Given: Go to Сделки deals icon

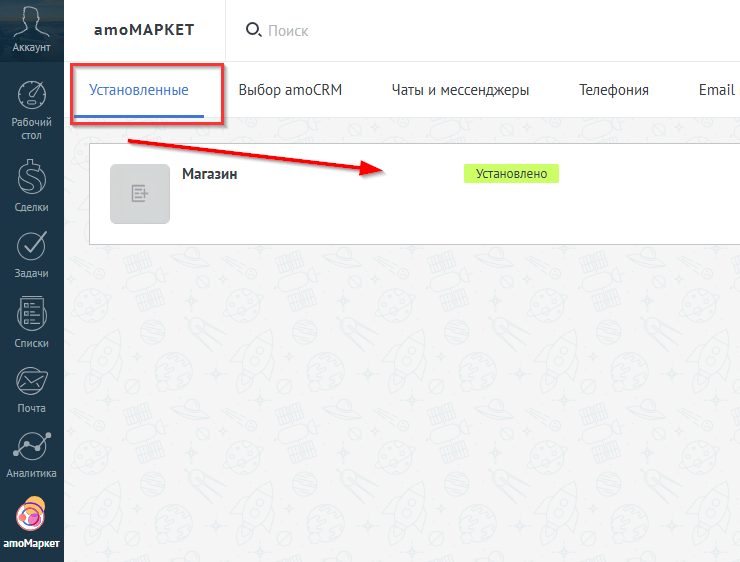Looking at the screenshot, I should tap(32, 177).
